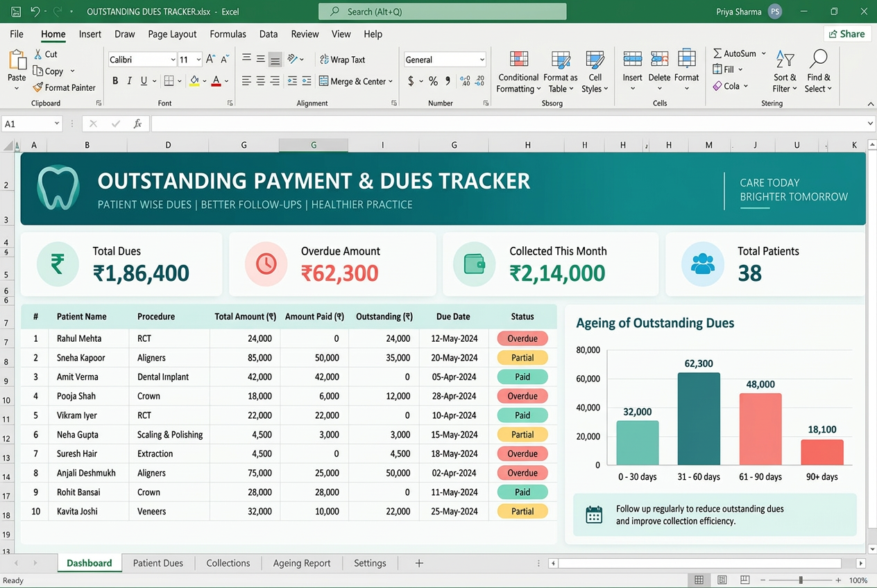Click the horizontal scrollbar right arrow
Image resolution: width=877 pixels, height=588 pixels.
[861, 564]
